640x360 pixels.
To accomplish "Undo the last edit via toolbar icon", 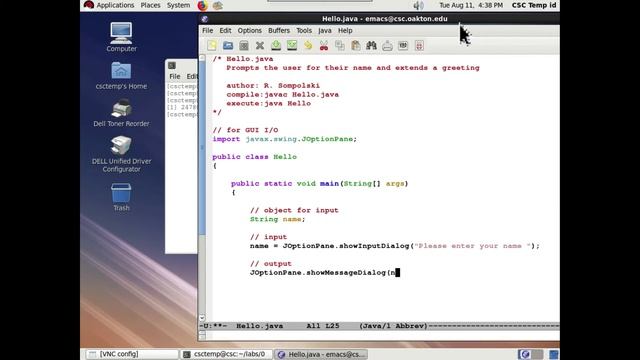I will [x=308, y=46].
